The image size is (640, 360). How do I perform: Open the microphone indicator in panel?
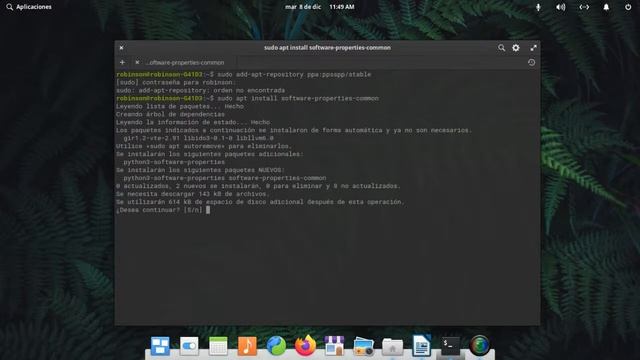coord(538,7)
